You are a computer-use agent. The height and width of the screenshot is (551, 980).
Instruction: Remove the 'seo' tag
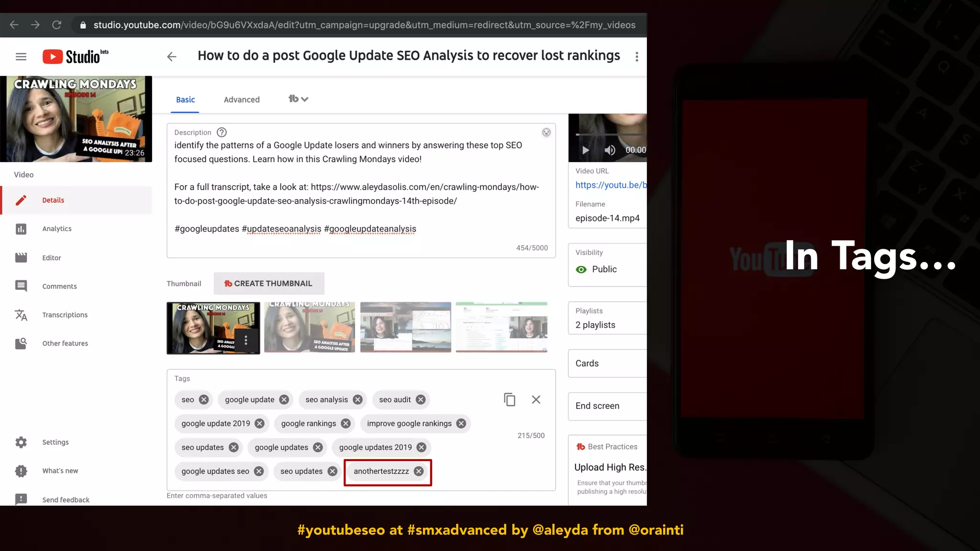click(204, 400)
